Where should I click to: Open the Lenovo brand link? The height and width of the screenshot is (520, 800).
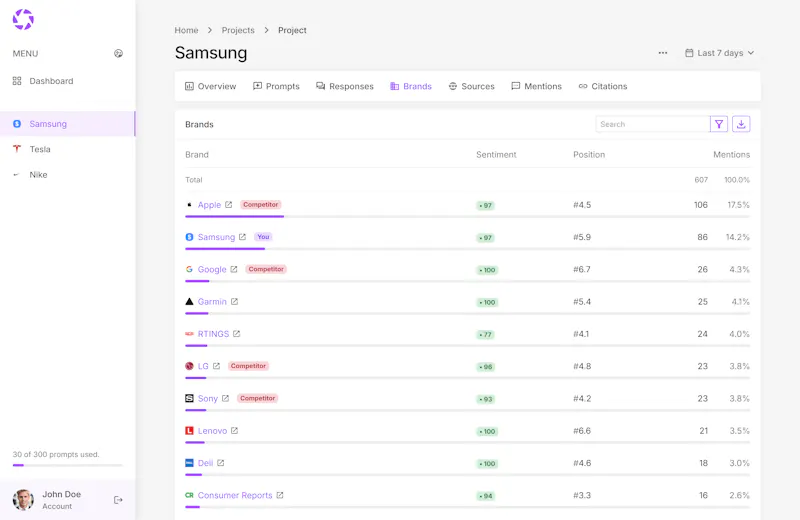tap(212, 431)
